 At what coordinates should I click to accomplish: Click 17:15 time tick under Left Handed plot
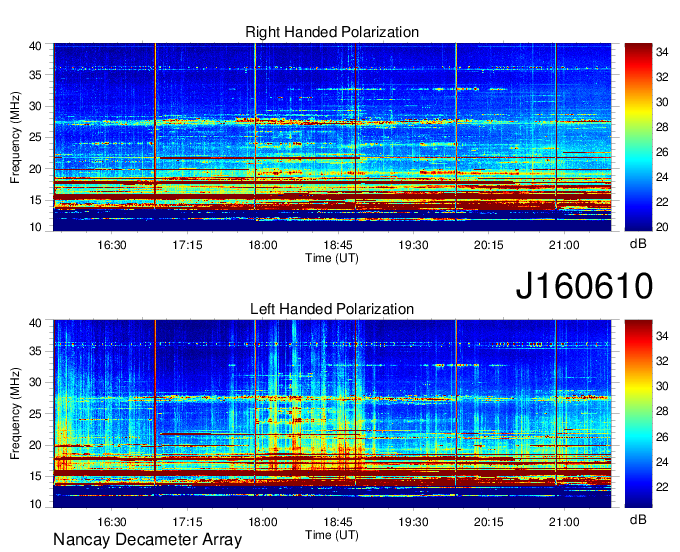[x=187, y=522]
